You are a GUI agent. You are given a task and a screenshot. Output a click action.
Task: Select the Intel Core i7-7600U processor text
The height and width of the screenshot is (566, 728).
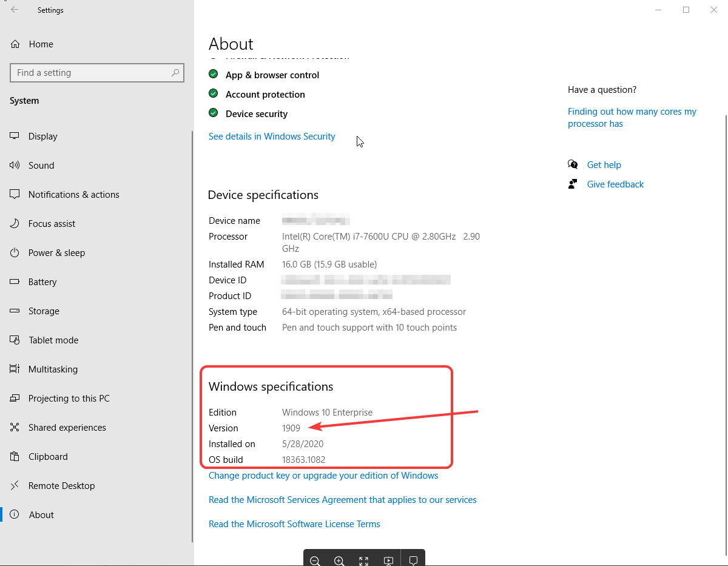coord(381,243)
